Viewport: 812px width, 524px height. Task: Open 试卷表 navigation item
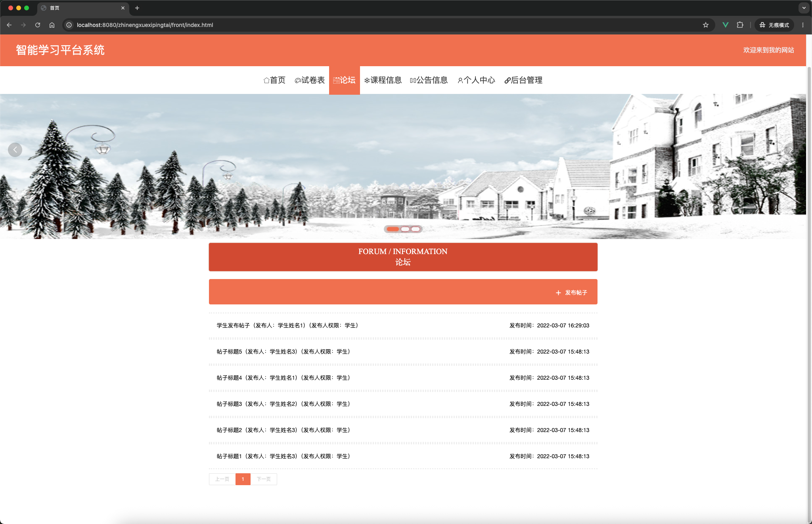(x=310, y=80)
